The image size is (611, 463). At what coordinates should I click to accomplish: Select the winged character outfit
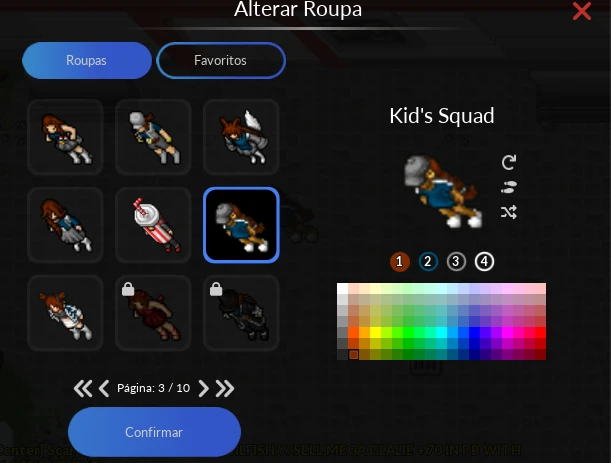coord(241,137)
